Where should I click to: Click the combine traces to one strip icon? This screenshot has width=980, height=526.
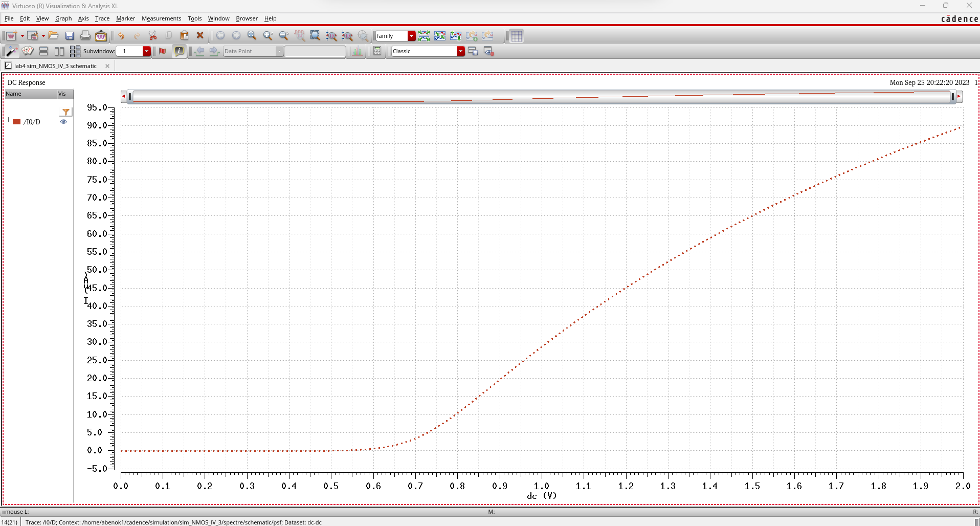click(440, 36)
